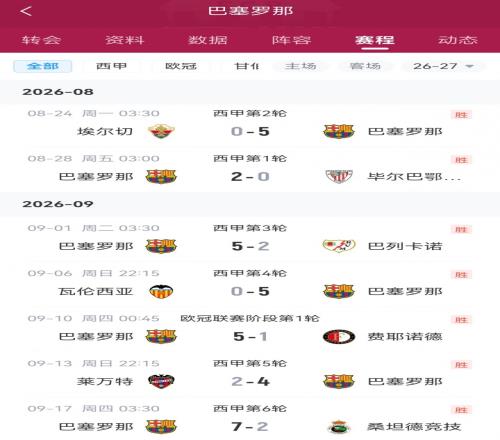Open the 26-27 season dropdown
Image resolution: width=500 pixels, height=440 pixels.
tap(443, 66)
